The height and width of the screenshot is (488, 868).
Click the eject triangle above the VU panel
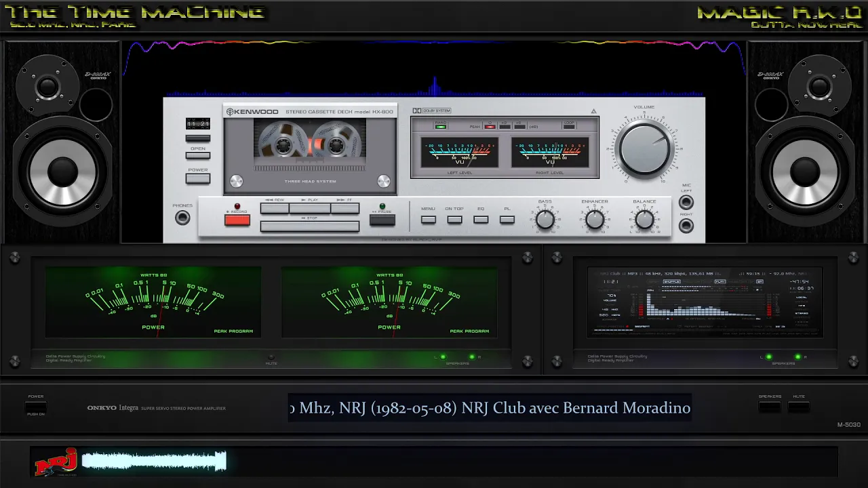594,111
